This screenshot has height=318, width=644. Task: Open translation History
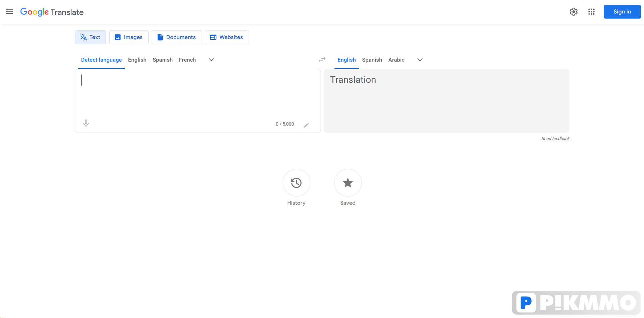296,183
